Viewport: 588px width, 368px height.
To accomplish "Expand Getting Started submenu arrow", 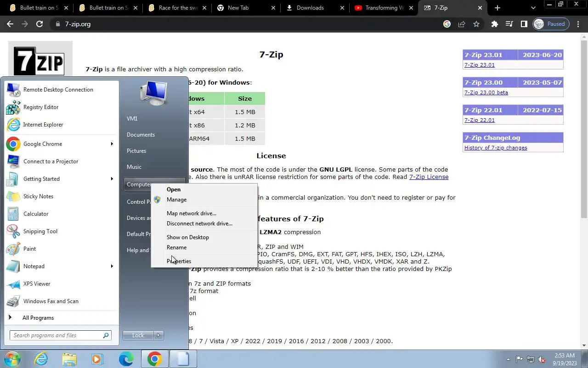I will (112, 179).
